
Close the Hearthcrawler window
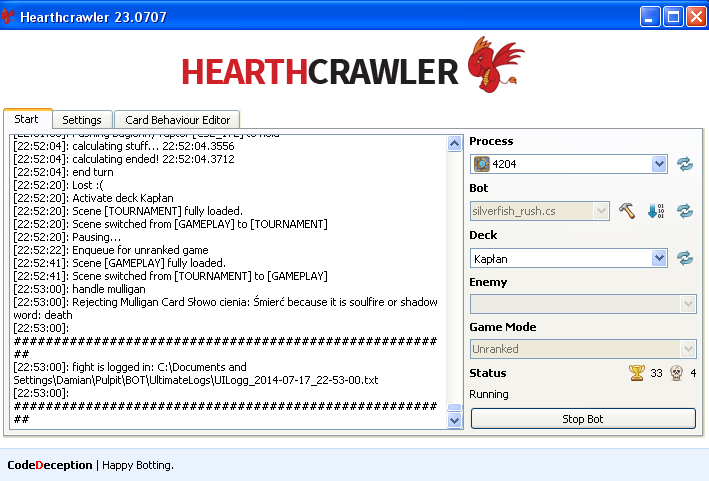696,17
